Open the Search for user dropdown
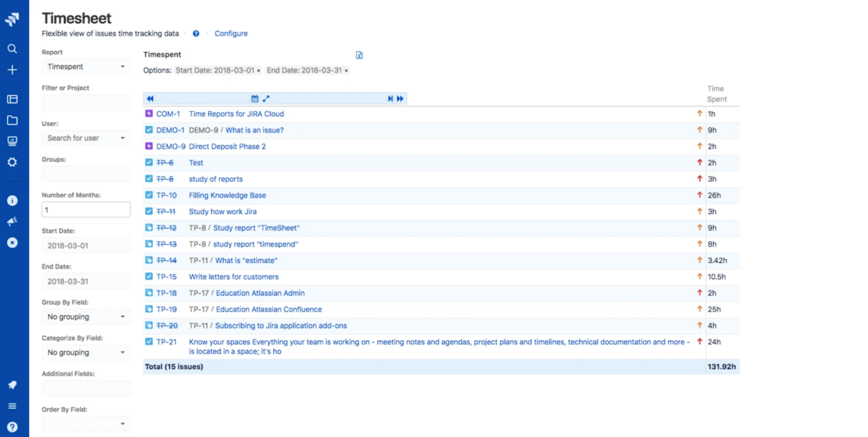The height and width of the screenshot is (437, 868). [x=86, y=138]
